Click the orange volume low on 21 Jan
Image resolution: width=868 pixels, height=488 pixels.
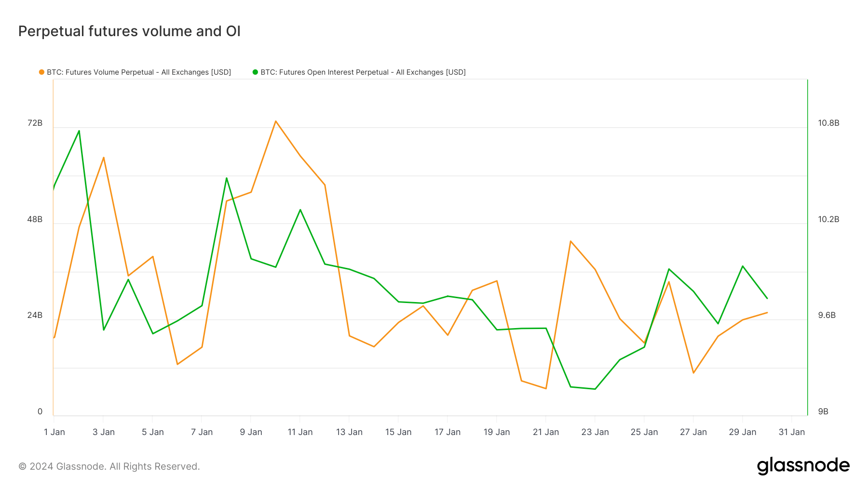pos(546,388)
